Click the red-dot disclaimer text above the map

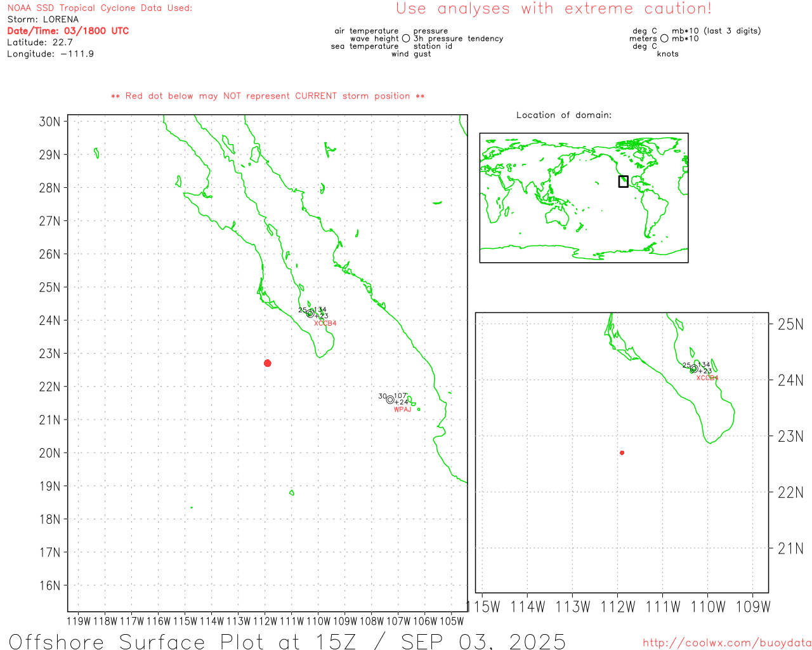[x=268, y=96]
